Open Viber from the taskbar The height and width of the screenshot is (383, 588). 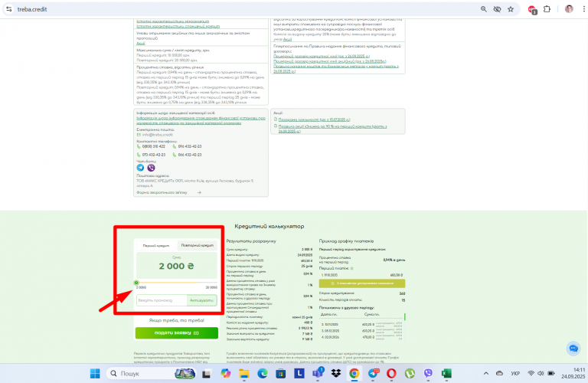tap(428, 373)
